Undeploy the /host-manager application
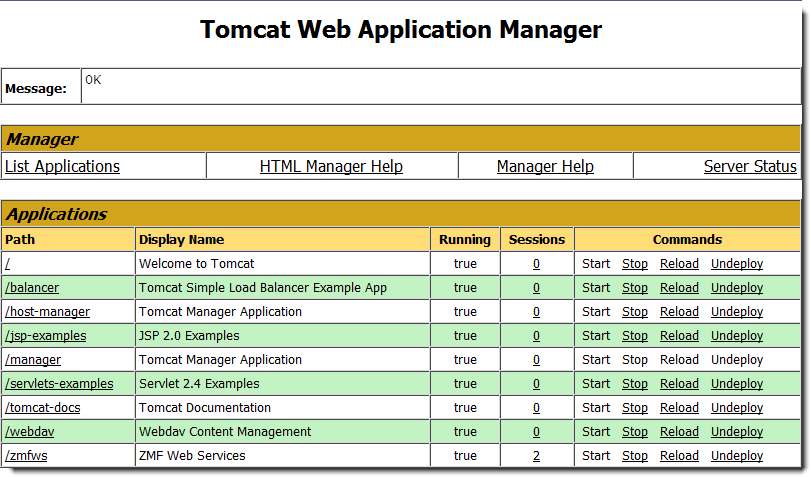Viewport: 811px width, 477px height. [737, 312]
